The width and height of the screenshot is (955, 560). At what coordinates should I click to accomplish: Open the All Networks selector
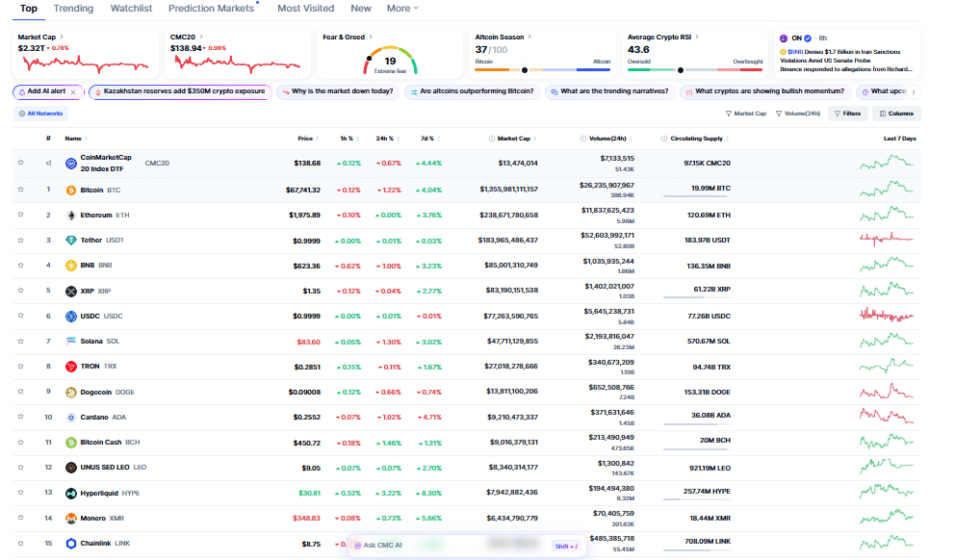(41, 114)
